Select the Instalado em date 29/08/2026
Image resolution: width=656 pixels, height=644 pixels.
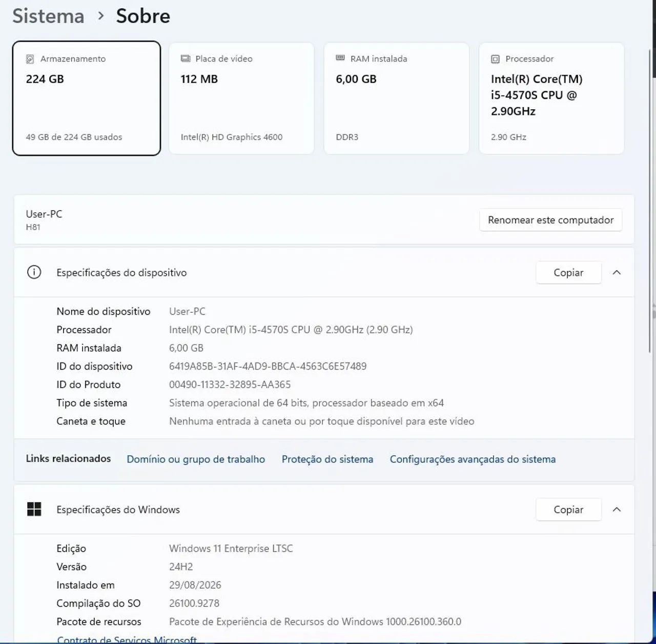tap(195, 585)
